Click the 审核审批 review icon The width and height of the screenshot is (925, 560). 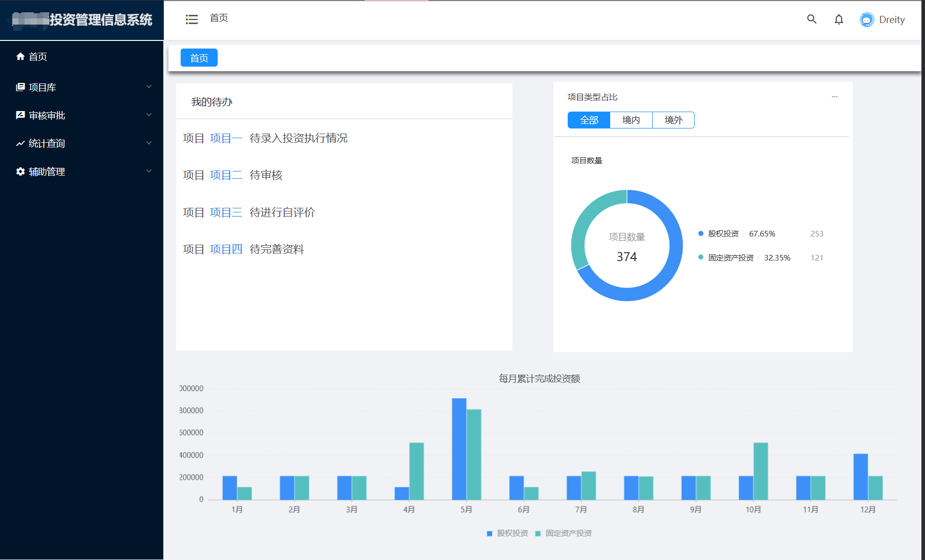click(20, 115)
